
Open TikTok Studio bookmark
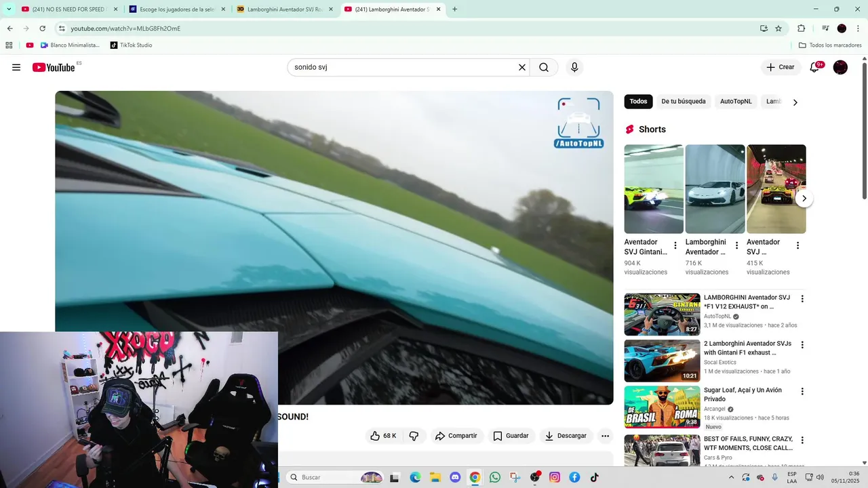click(x=131, y=45)
